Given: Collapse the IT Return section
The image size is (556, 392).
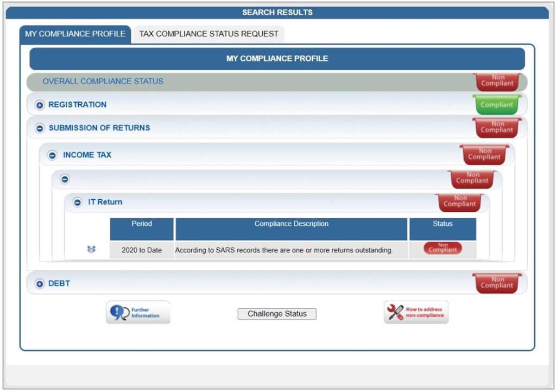Looking at the screenshot, I should (77, 203).
